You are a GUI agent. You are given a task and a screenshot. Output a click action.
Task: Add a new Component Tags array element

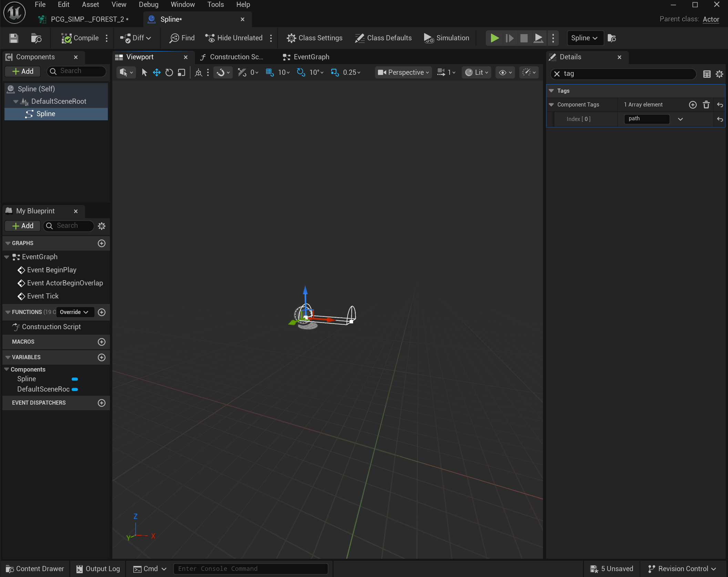click(693, 105)
